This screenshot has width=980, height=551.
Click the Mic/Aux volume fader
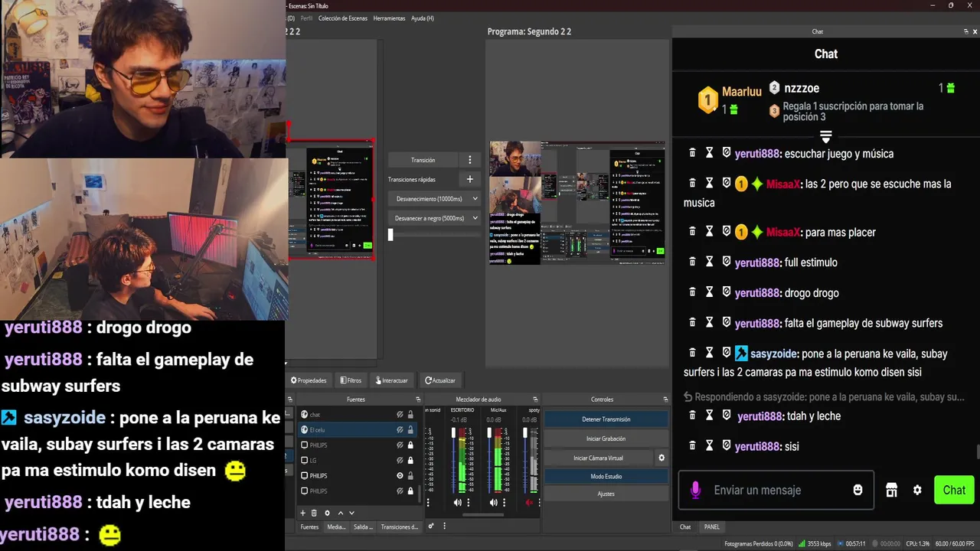click(489, 432)
